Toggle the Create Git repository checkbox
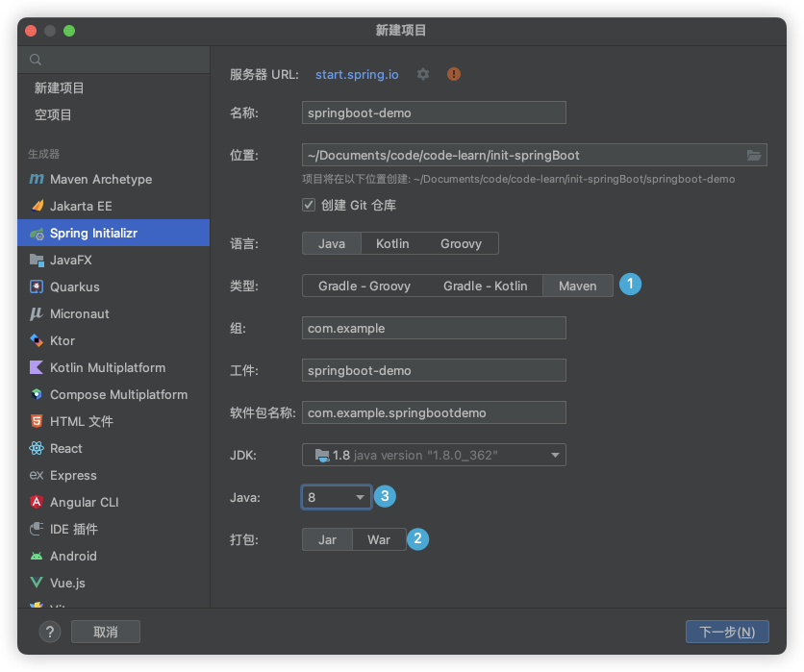 click(309, 205)
